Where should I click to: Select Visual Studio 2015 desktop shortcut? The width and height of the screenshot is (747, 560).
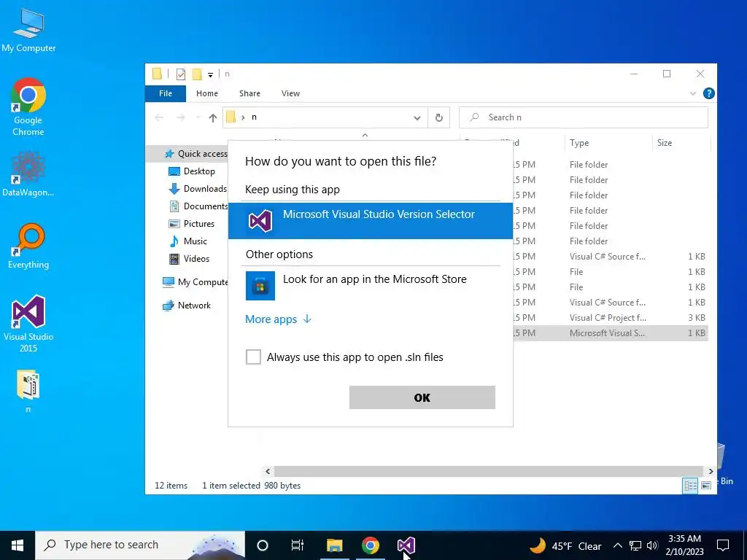pos(28,324)
